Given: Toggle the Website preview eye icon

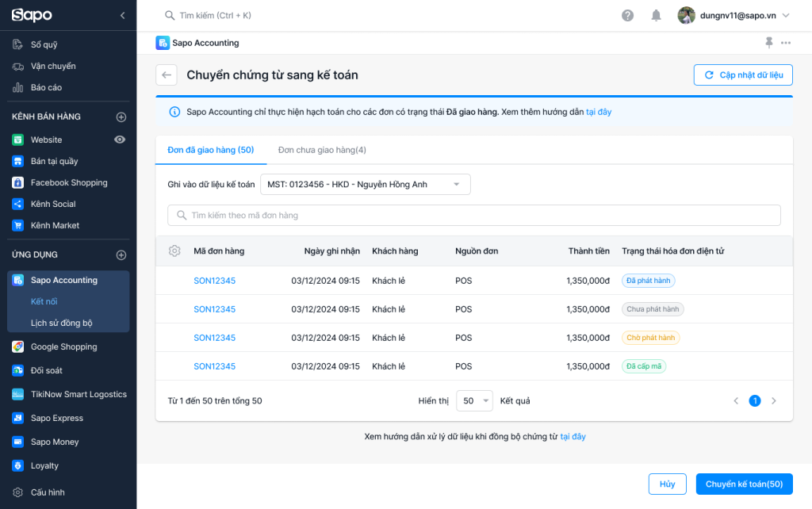Looking at the screenshot, I should (120, 140).
